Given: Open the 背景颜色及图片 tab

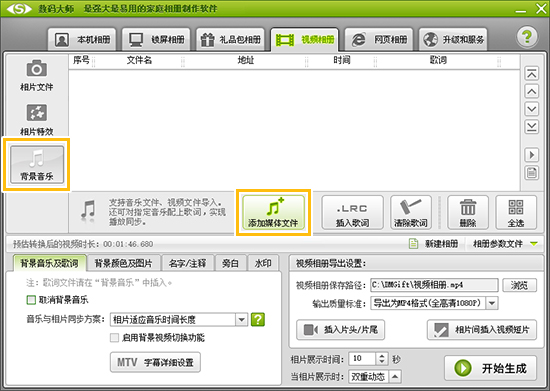Looking at the screenshot, I should pyautogui.click(x=123, y=263).
